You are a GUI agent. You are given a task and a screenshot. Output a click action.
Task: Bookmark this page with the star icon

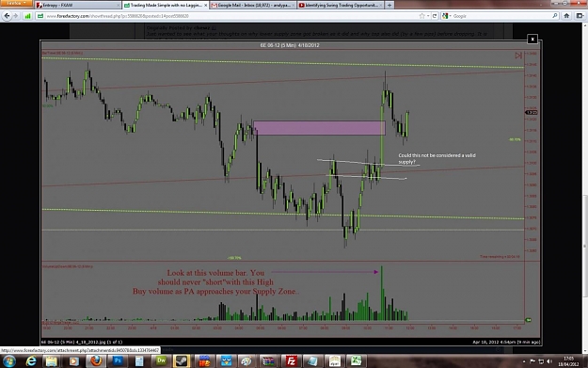click(421, 16)
